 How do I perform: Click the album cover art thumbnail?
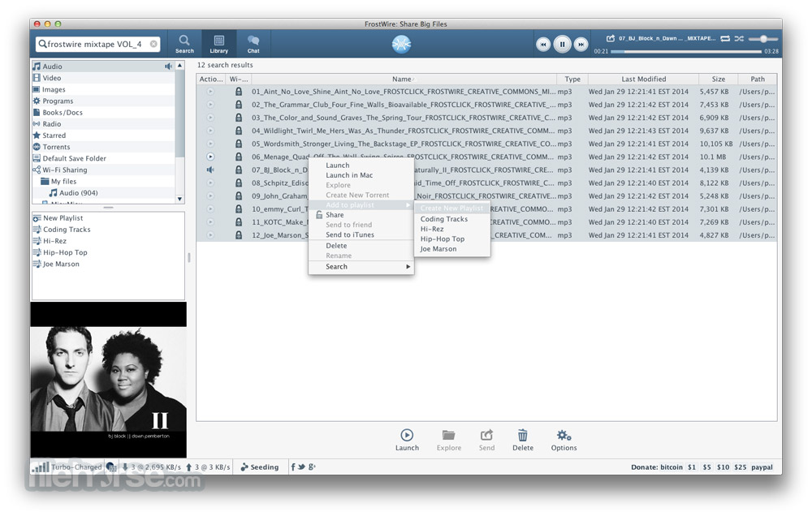point(108,379)
